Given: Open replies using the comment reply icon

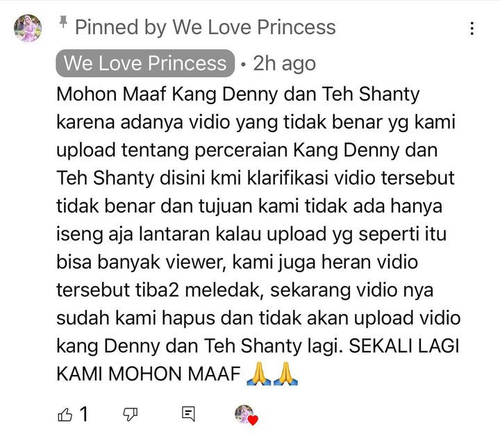Looking at the screenshot, I should (x=188, y=414).
